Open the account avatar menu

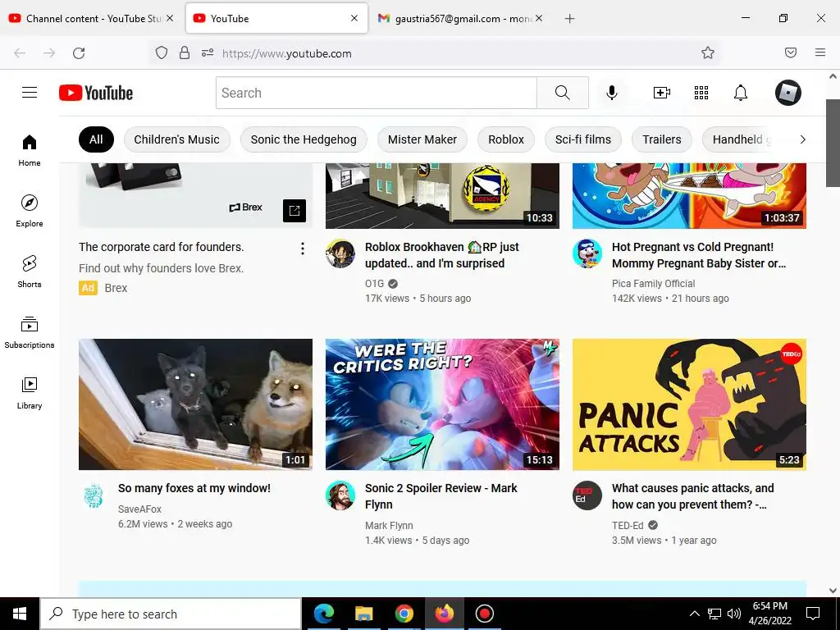[788, 93]
